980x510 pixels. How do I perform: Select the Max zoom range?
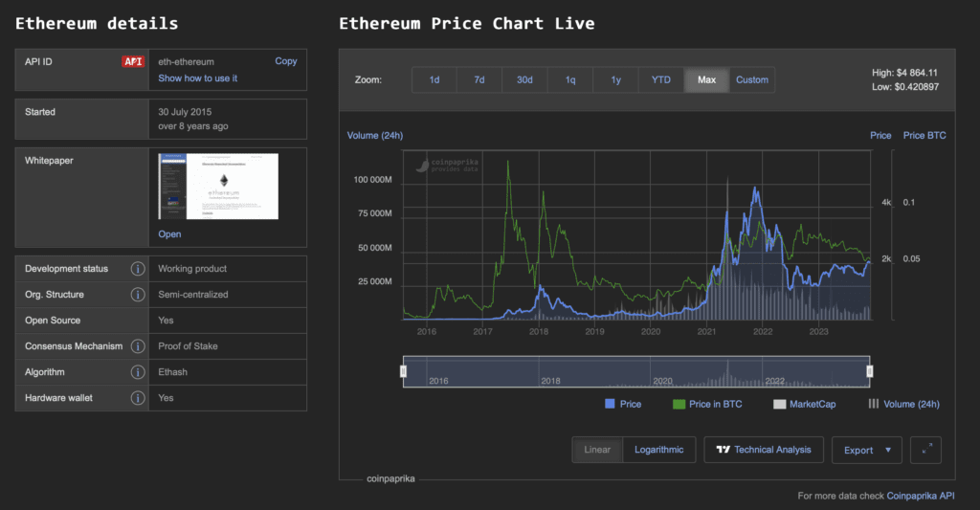tap(707, 80)
